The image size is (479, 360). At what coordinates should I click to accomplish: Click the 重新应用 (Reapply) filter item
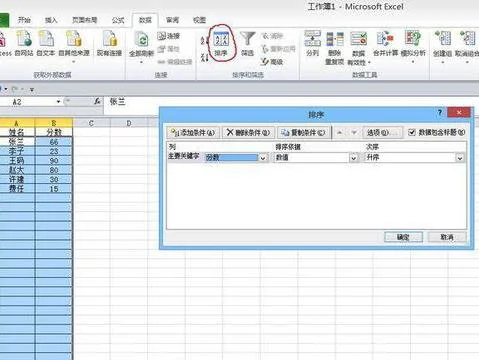(278, 49)
